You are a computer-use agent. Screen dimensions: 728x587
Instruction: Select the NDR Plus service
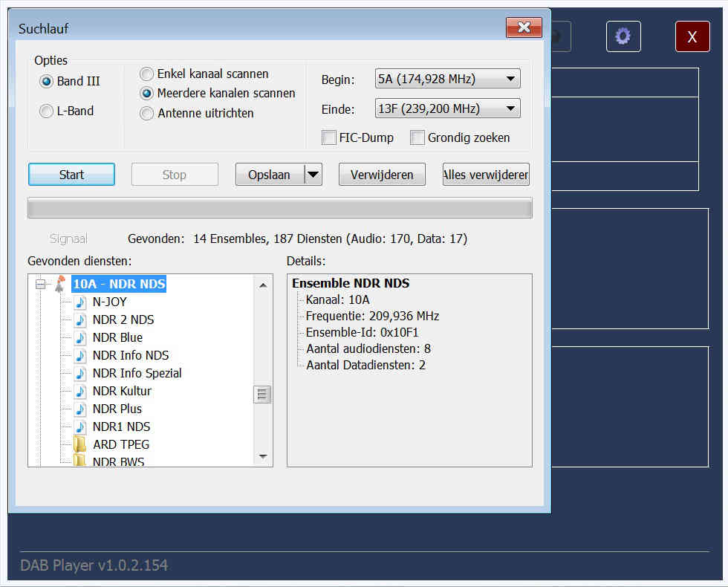tap(117, 409)
